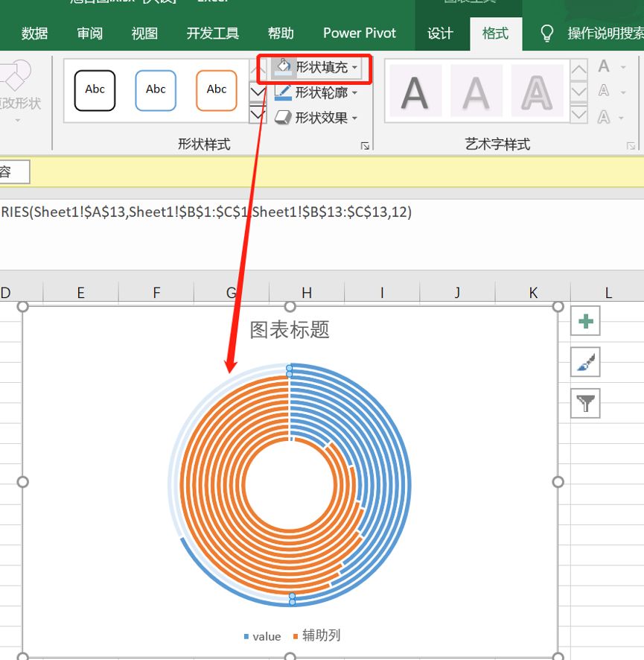Image resolution: width=644 pixels, height=660 pixels.
Task: Apply the orange outline Abc shape style
Action: coord(217,90)
